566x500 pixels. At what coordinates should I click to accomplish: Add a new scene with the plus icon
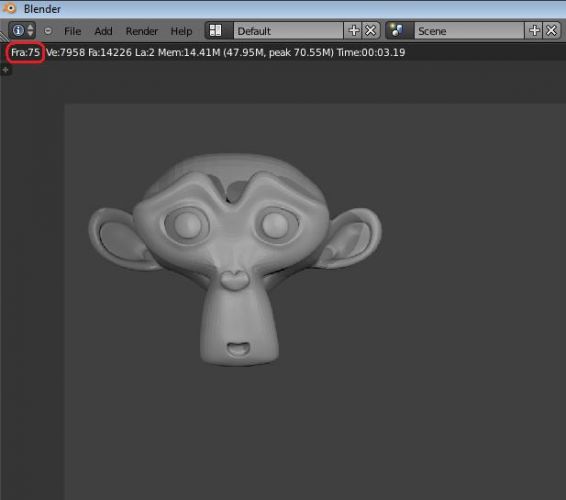[x=534, y=31]
